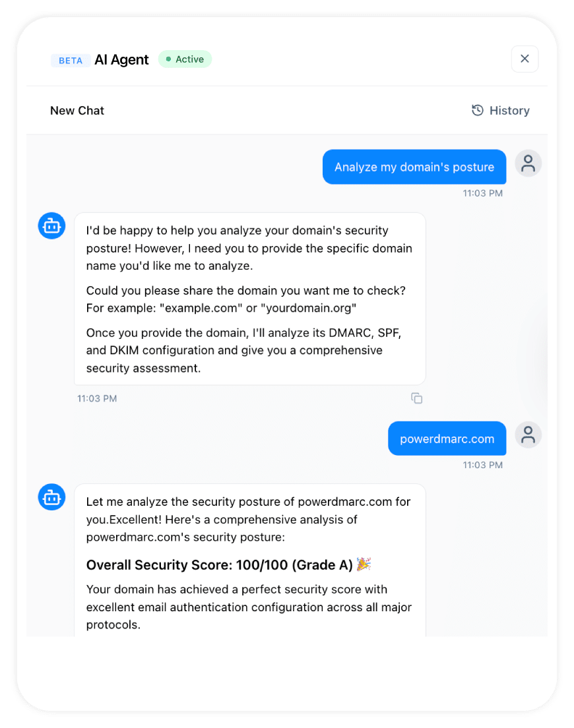Click the BETA badge
The height and width of the screenshot is (728, 574).
71,61
